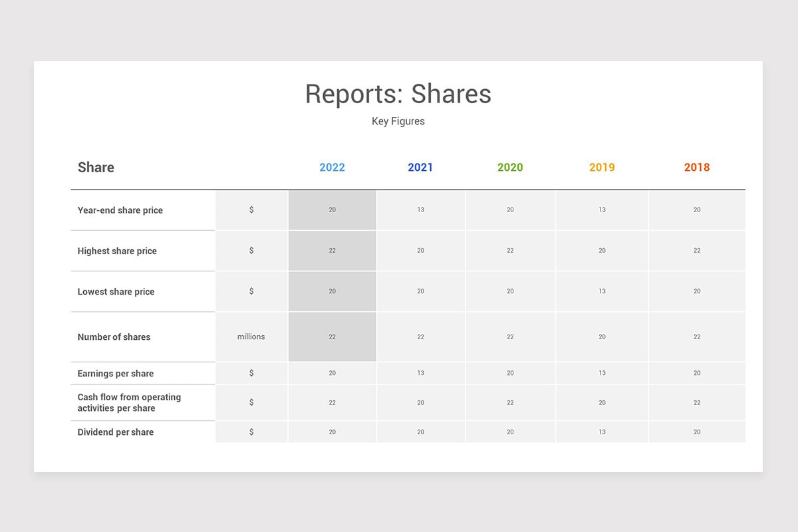798x532 pixels.
Task: Select the 2022 column header
Action: (331, 168)
